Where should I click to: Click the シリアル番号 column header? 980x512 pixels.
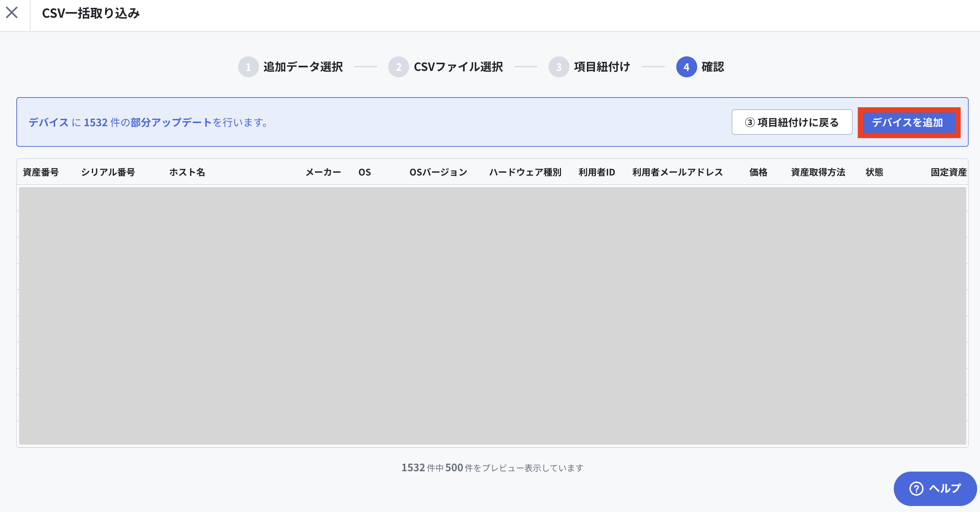click(108, 172)
